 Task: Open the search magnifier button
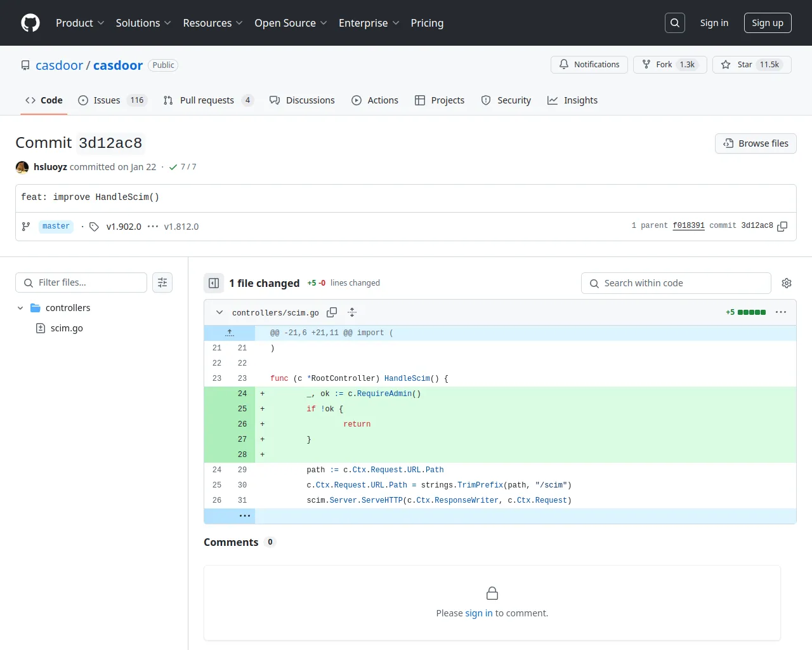coord(675,23)
